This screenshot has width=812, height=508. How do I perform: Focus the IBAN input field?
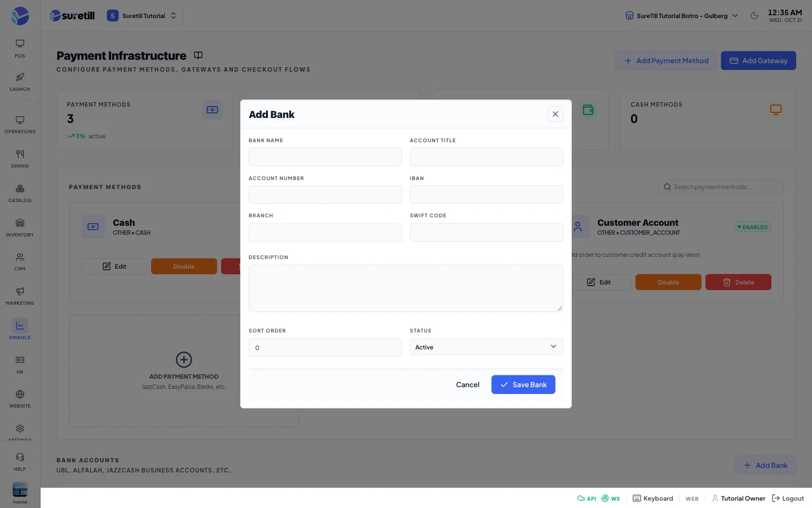[486, 195]
